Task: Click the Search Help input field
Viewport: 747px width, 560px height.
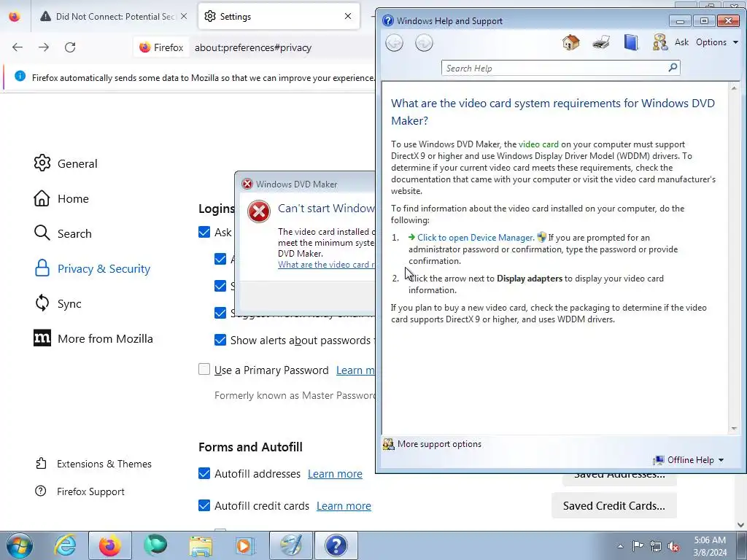Action: [555, 68]
